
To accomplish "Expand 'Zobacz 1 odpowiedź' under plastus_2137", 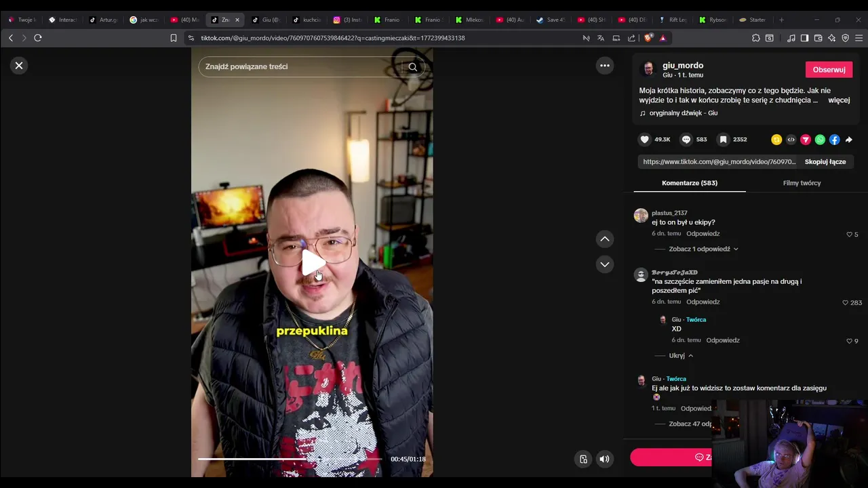I will 703,249.
